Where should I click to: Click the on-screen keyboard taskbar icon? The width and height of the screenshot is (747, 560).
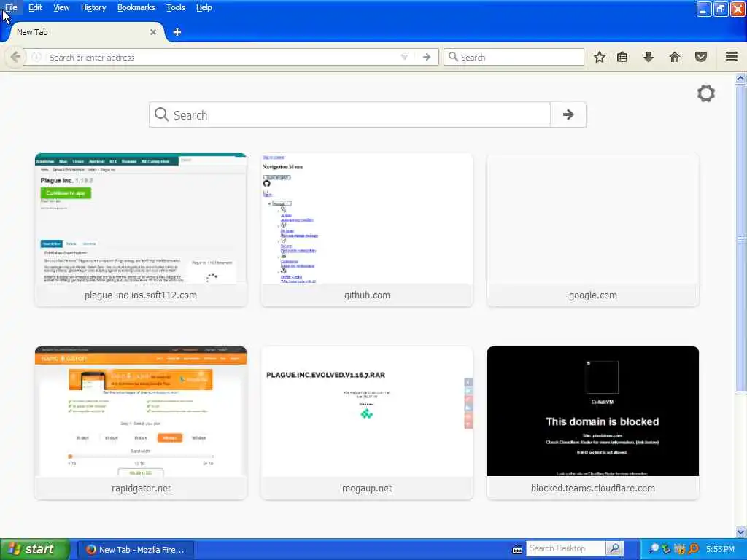coord(517,550)
